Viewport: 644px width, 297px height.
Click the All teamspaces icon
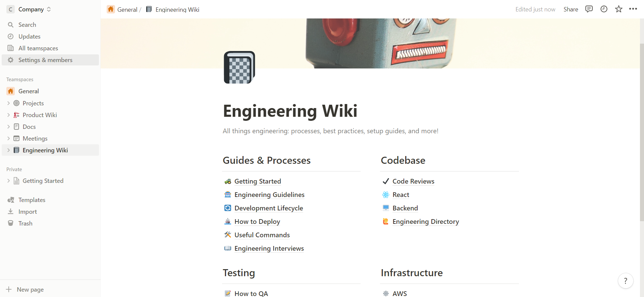(x=11, y=48)
